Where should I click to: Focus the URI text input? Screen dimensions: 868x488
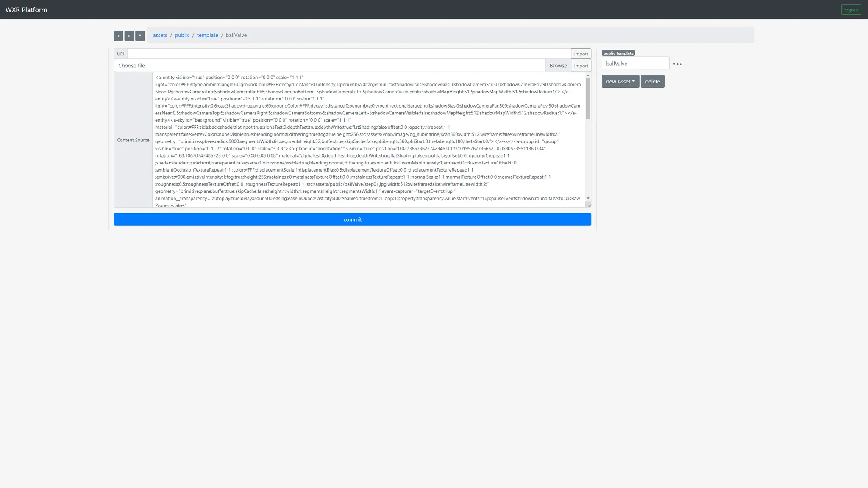[348, 54]
